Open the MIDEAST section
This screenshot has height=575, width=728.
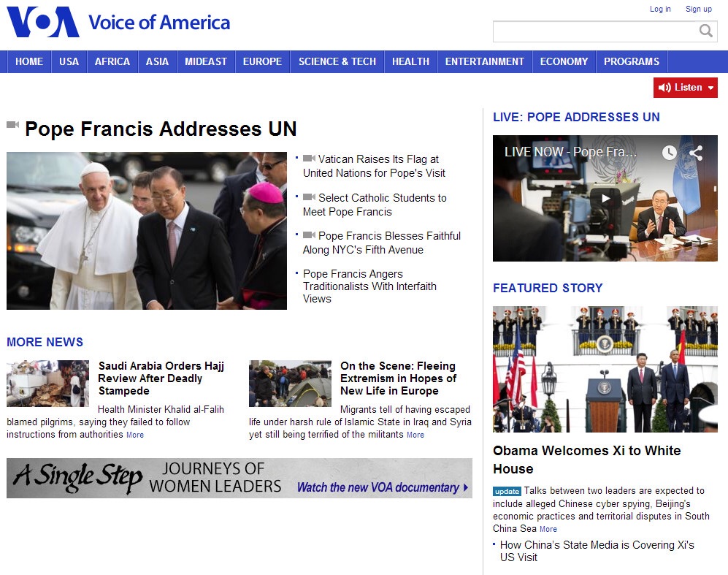[x=206, y=62]
